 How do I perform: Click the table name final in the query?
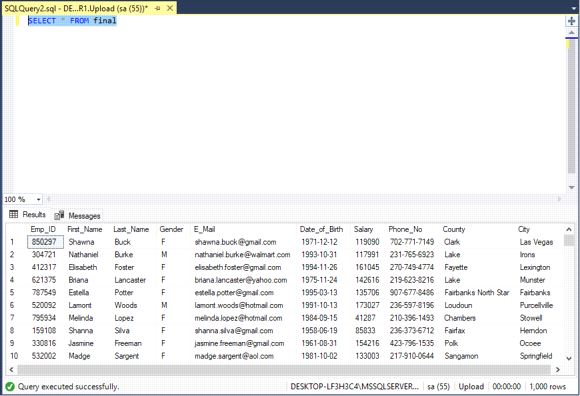pos(105,21)
